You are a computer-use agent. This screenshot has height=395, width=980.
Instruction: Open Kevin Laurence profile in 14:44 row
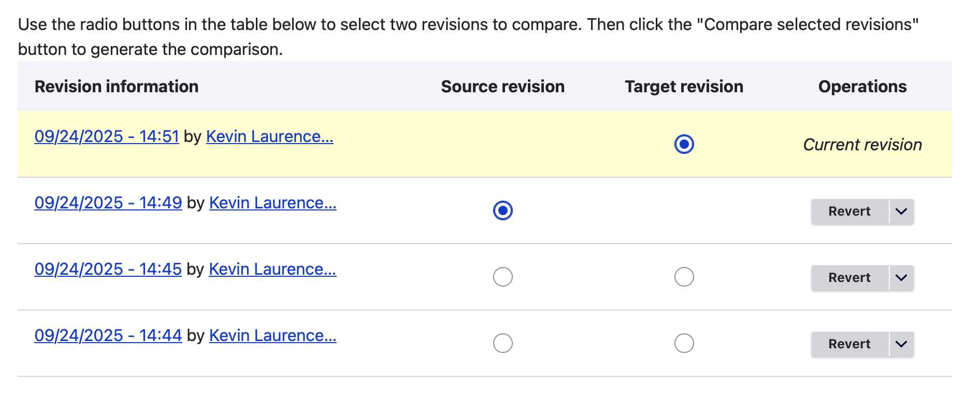point(272,335)
